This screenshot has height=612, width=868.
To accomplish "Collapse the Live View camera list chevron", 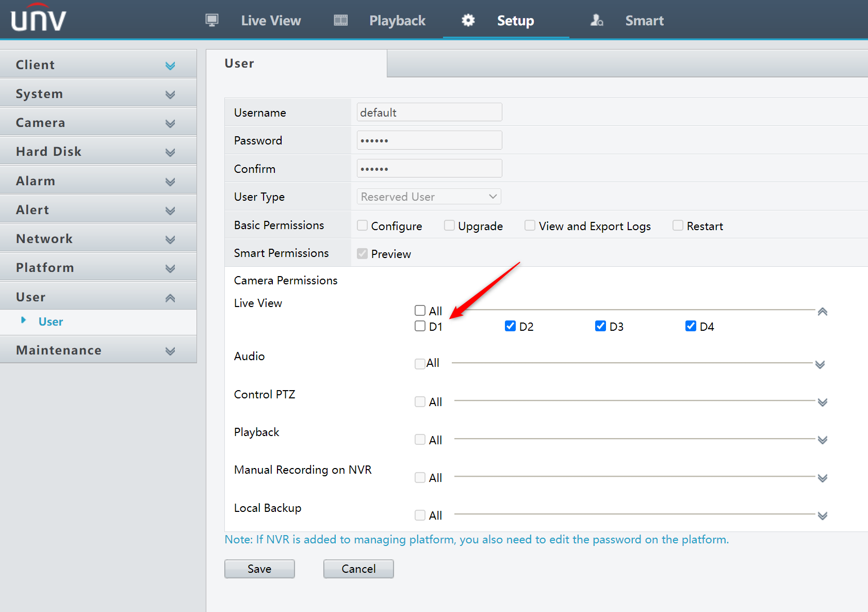I will (x=822, y=312).
